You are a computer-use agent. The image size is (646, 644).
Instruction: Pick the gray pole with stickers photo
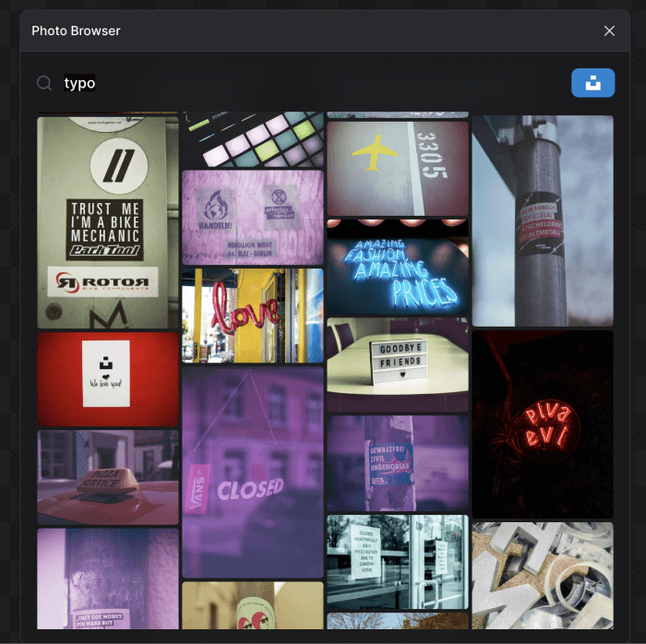pos(543,221)
